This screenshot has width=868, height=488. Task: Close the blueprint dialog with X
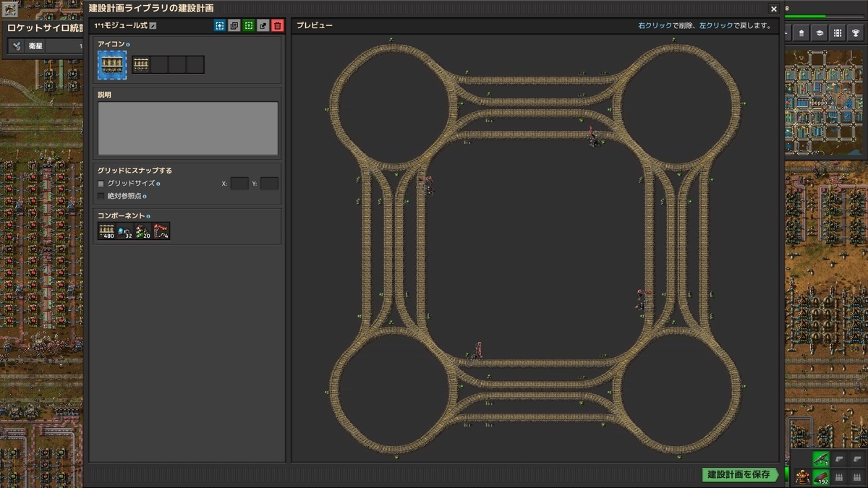774,9
